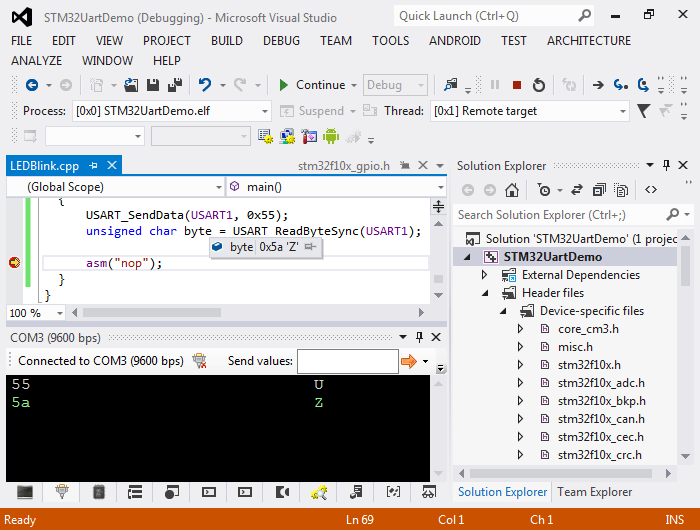
Task: Open the FILE menu
Action: tap(21, 41)
